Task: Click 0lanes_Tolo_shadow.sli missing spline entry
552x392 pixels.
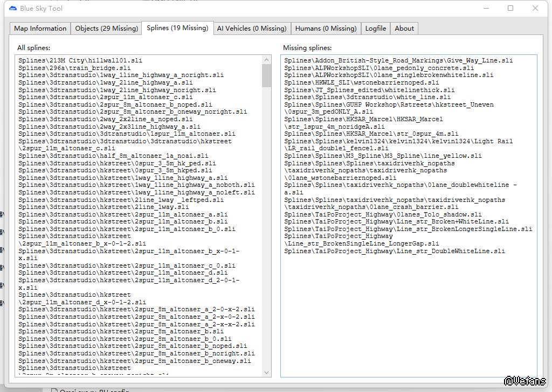Action: pyautogui.click(x=383, y=214)
